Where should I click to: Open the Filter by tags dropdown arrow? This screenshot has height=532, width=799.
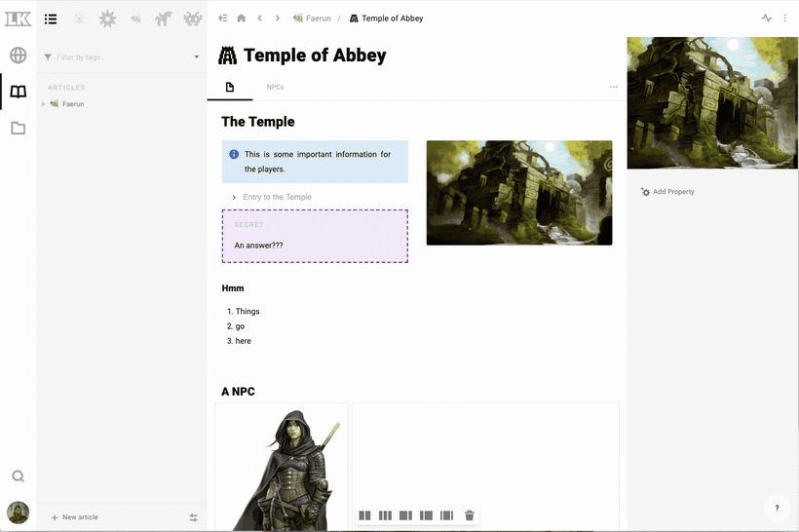(x=197, y=57)
